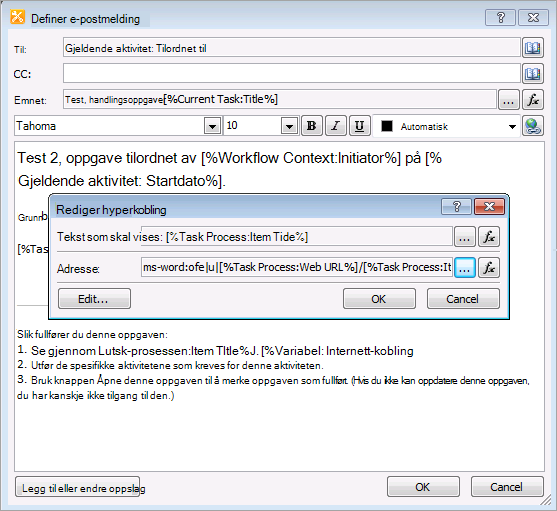Image resolution: width=557 pixels, height=511 pixels.
Task: Click the line 'Se gjennom Lutsk-prosessen'
Action: (111, 351)
